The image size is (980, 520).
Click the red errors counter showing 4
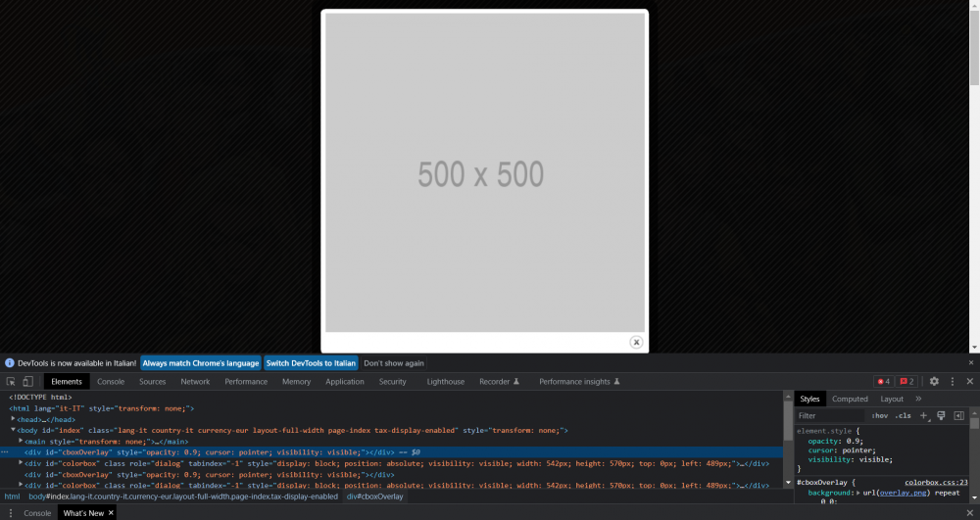pyautogui.click(x=884, y=381)
